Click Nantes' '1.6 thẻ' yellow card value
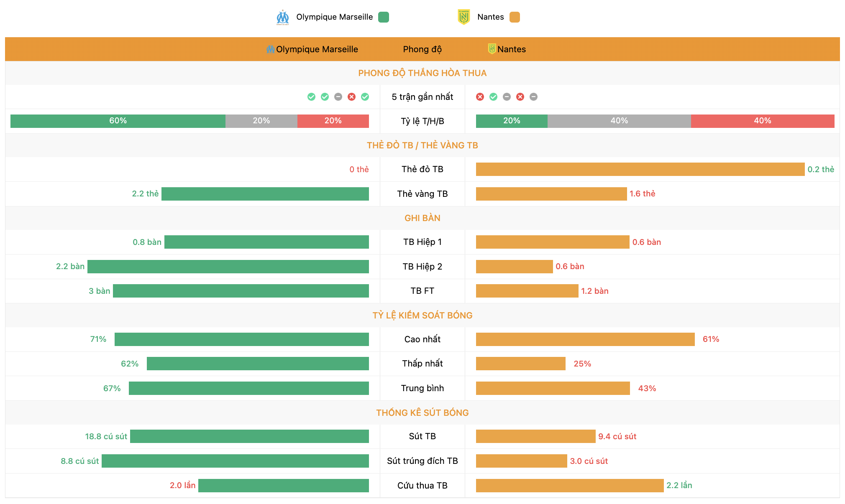The height and width of the screenshot is (504, 845). coord(642,193)
